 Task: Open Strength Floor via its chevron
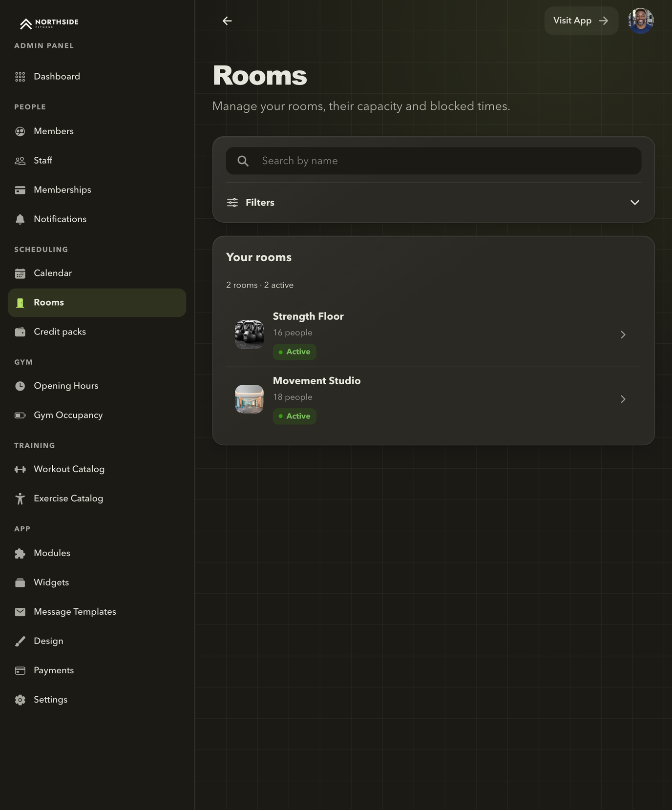[x=623, y=334]
